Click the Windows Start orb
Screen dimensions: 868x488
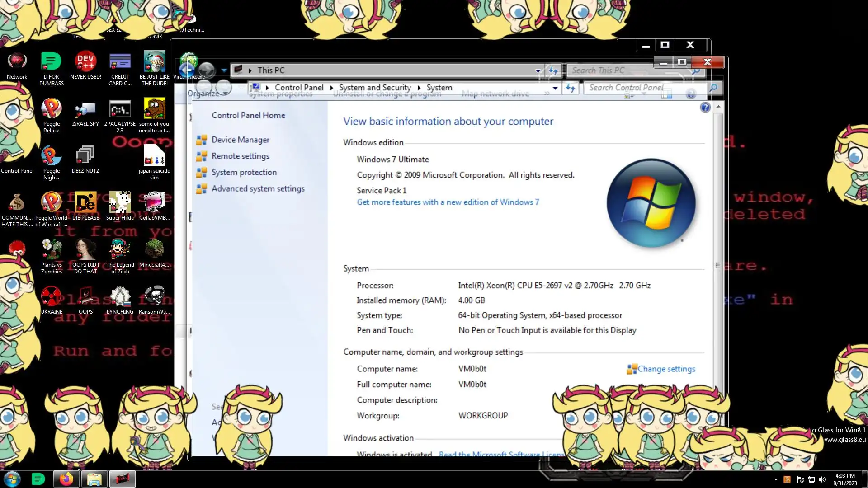12,479
